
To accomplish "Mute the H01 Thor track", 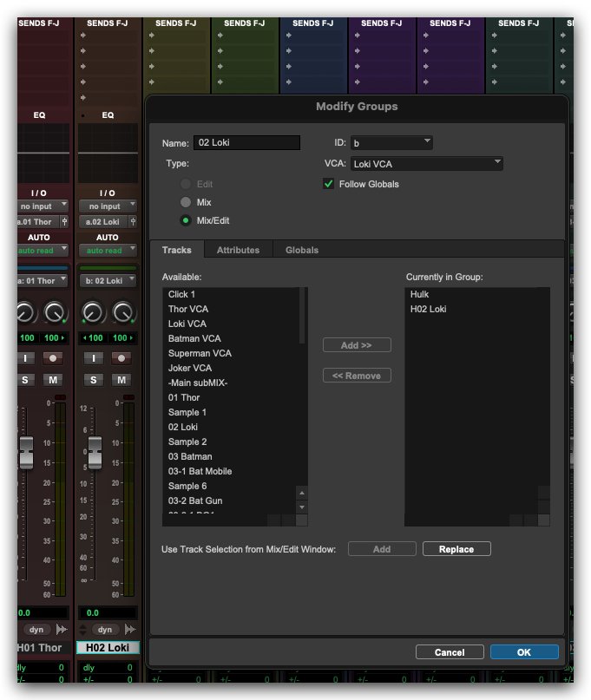I will point(54,380).
